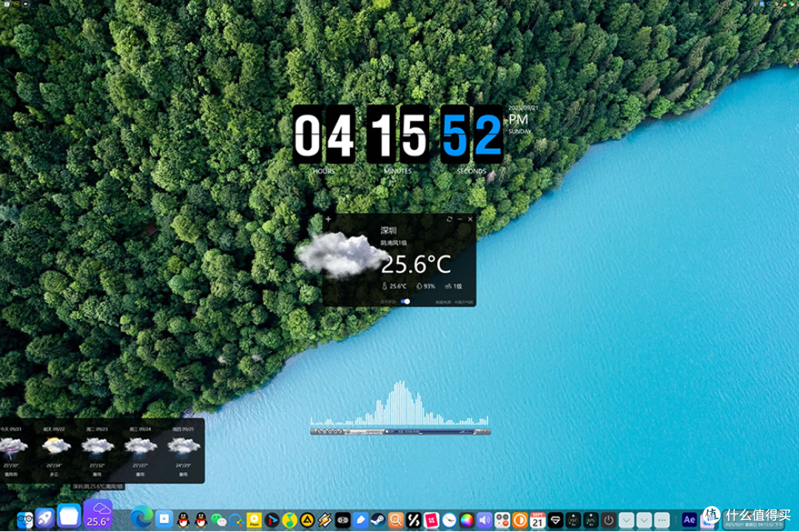Select the 09/22 partly sunny forecast card
The image size is (799, 532).
click(55, 451)
